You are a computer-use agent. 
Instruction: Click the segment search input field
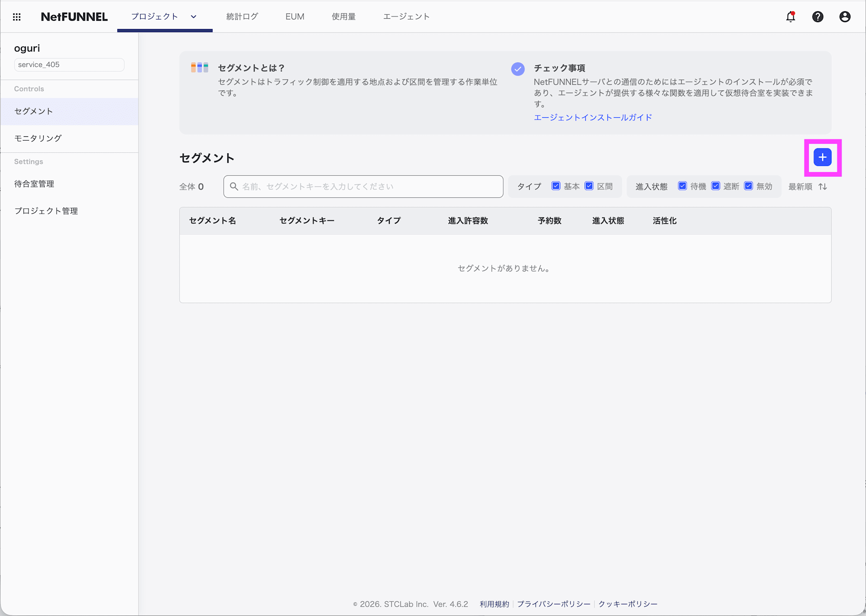[x=363, y=187]
